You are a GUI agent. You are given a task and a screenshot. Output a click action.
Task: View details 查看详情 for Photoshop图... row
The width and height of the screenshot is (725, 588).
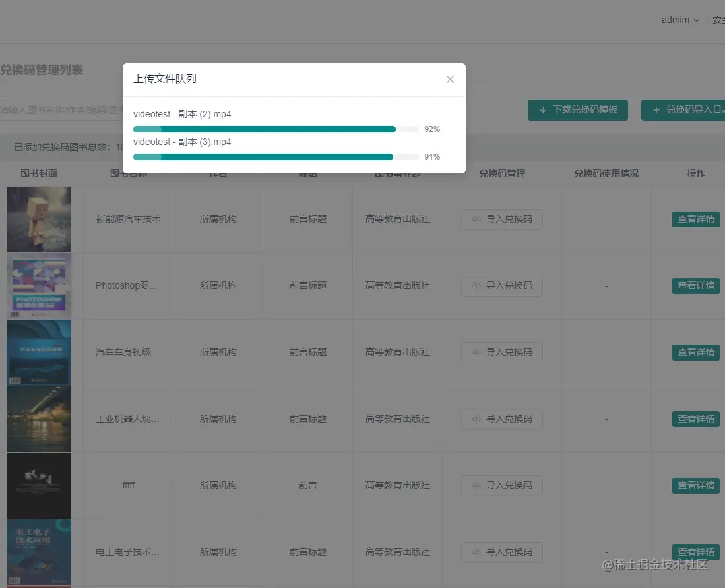(696, 285)
